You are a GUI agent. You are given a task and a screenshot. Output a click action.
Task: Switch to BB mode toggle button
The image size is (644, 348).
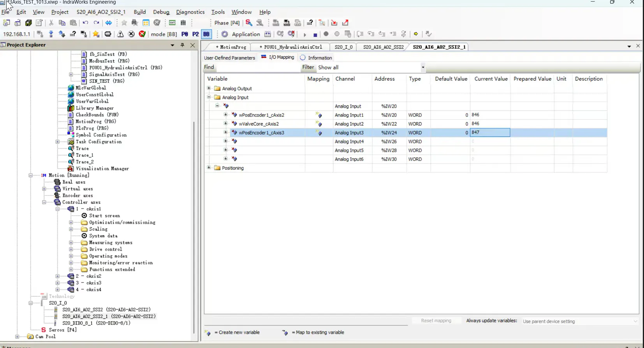(206, 34)
